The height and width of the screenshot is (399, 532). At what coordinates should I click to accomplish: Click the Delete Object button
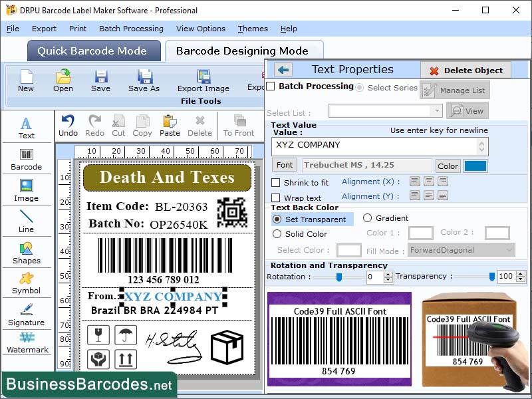[x=465, y=70]
